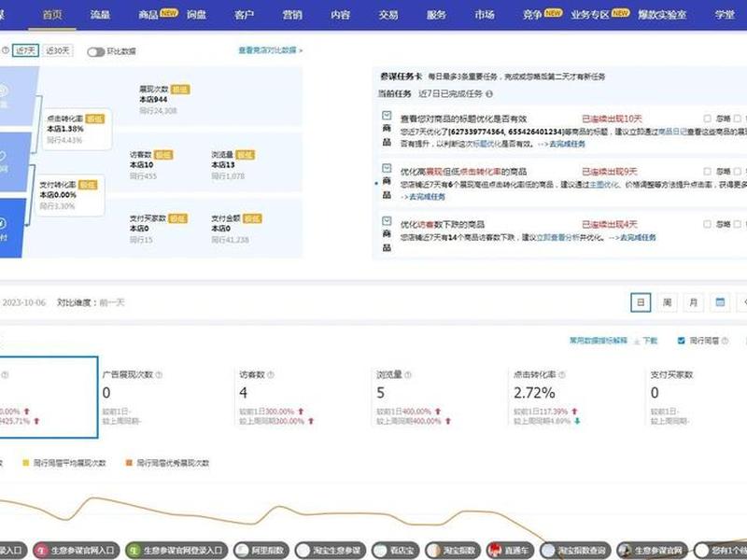The width and height of the screenshot is (747, 560).
Task: Open 生意参谋官网登录入口 bottom tag
Action: point(176,551)
